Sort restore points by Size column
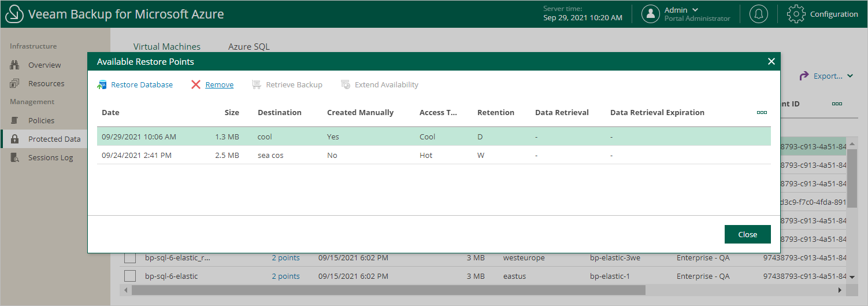Image resolution: width=868 pixels, height=306 pixels. point(232,112)
